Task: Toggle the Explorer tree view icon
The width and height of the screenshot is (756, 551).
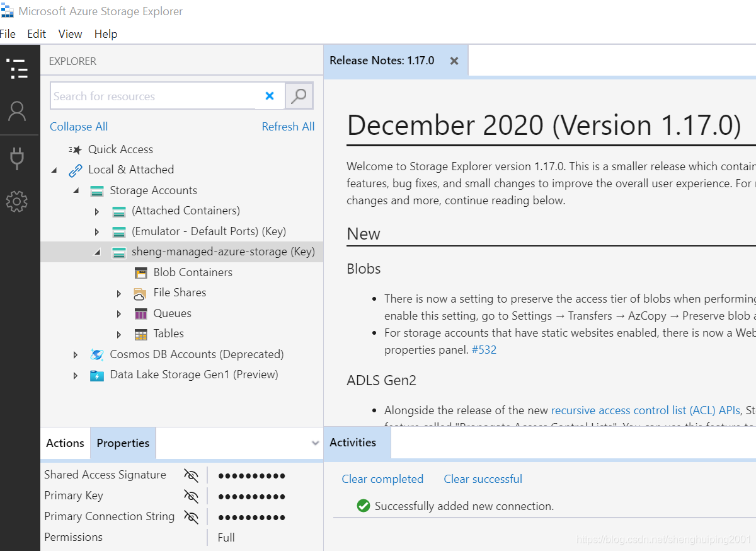Action: (19, 69)
